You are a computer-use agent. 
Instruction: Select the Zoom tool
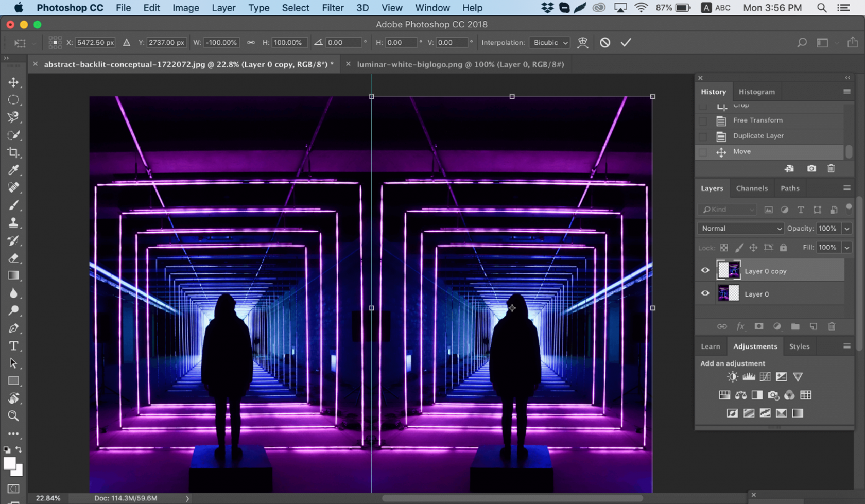[x=13, y=416]
